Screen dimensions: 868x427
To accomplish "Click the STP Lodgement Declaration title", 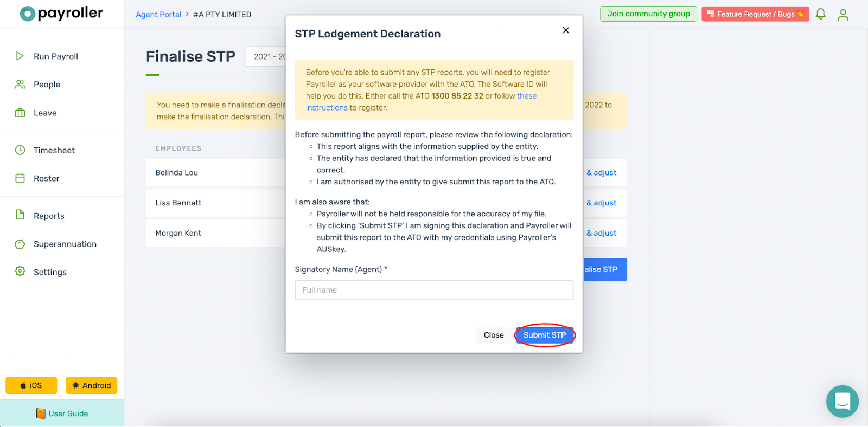I will [x=368, y=34].
